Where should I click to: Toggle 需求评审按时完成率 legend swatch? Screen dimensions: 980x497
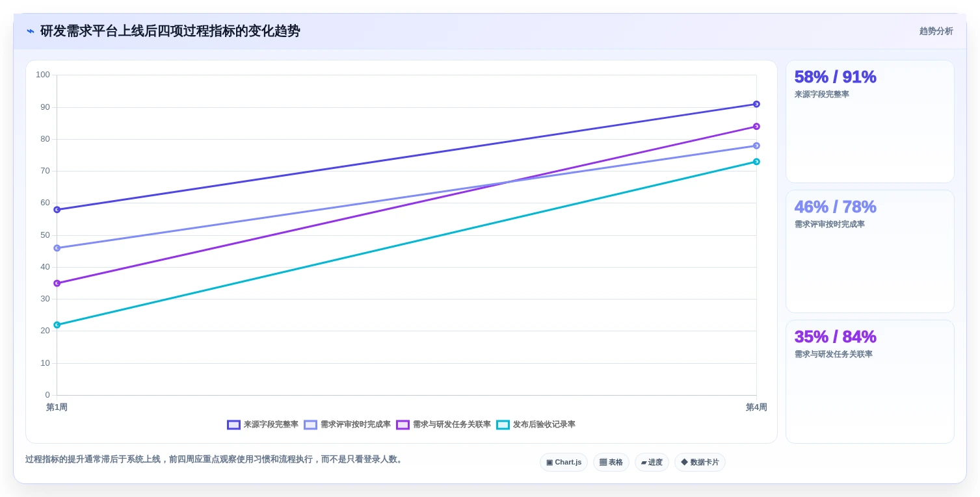point(310,425)
